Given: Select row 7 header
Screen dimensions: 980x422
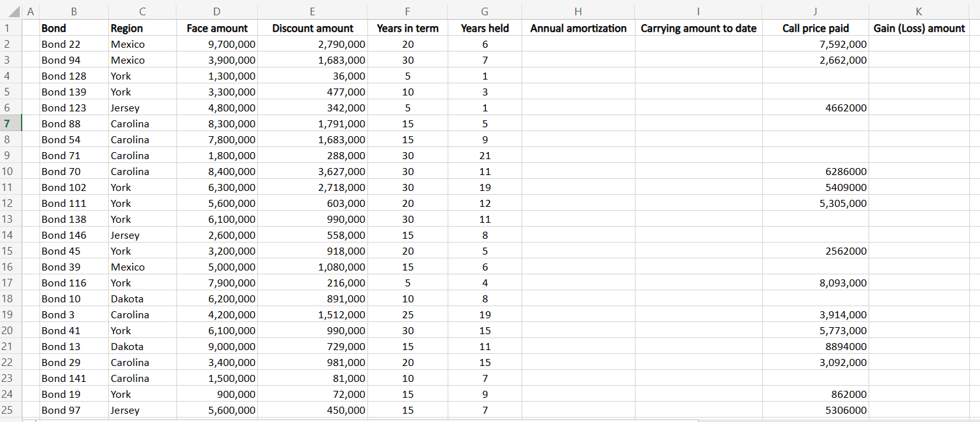Looking at the screenshot, I should [x=11, y=123].
